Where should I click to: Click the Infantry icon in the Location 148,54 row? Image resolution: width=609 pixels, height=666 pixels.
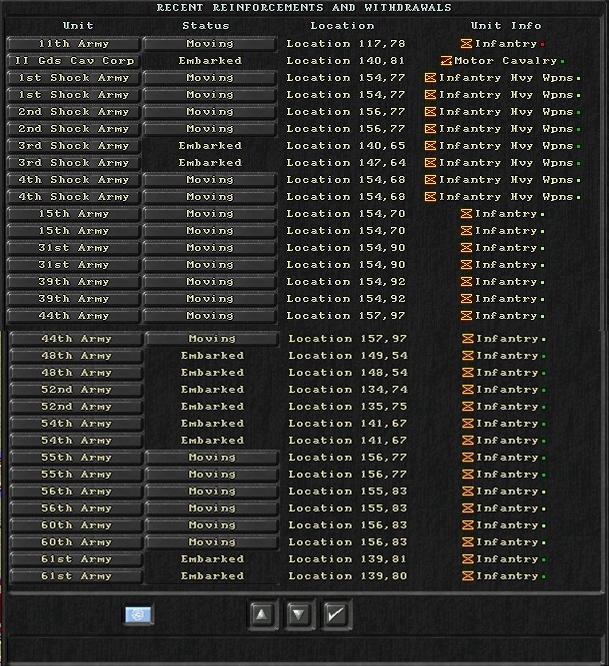468,373
